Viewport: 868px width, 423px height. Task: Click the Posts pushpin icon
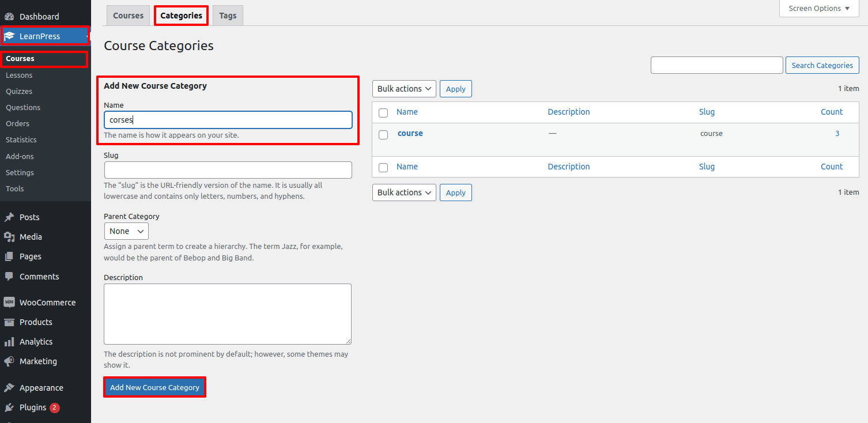[9, 217]
